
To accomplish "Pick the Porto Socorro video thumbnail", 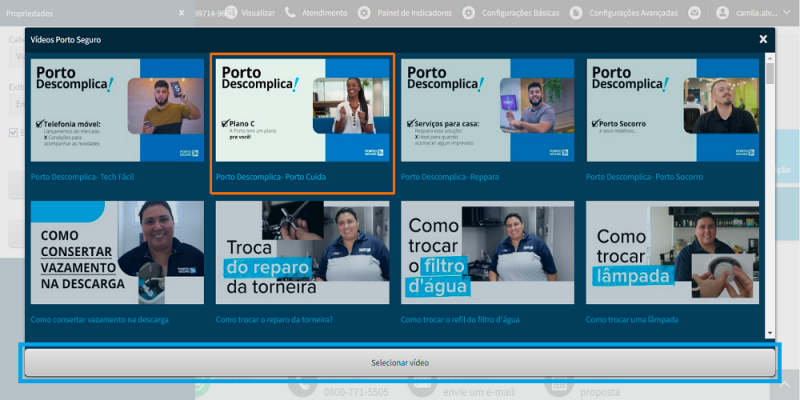I will pyautogui.click(x=672, y=110).
